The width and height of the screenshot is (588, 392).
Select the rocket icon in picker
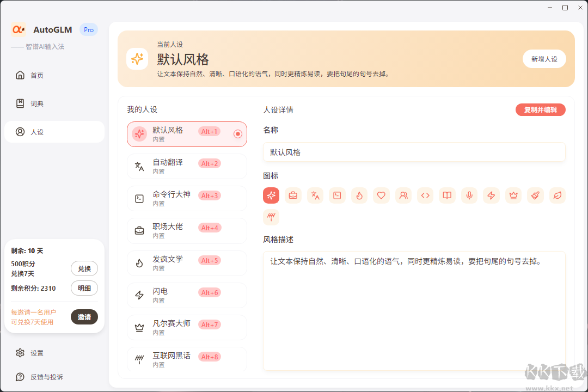tap(536, 195)
